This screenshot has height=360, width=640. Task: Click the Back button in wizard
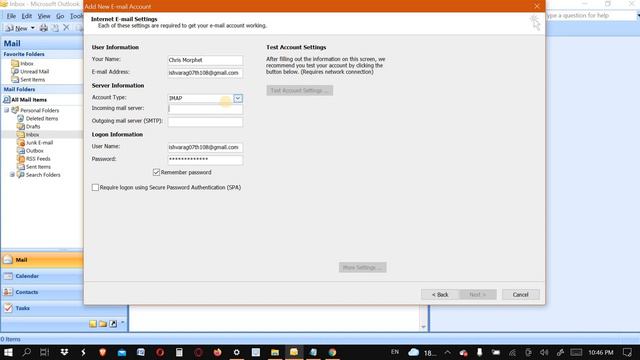point(440,294)
